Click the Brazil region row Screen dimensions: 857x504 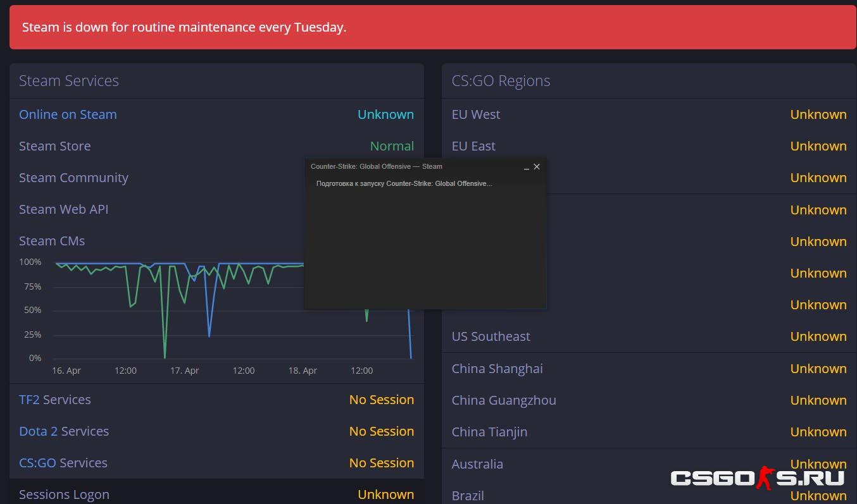(x=649, y=493)
